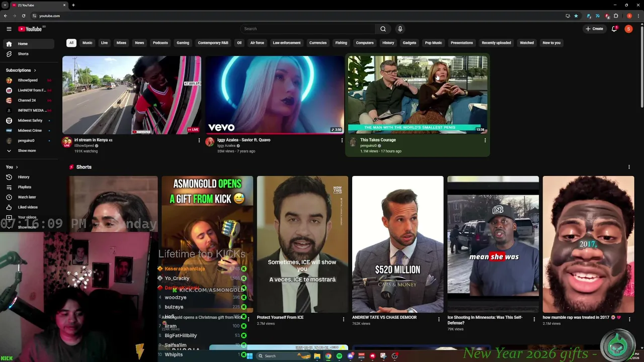Viewport: 644px width, 362px height.
Task: Open the Protect Yourself From ICE short
Action: [302, 244]
